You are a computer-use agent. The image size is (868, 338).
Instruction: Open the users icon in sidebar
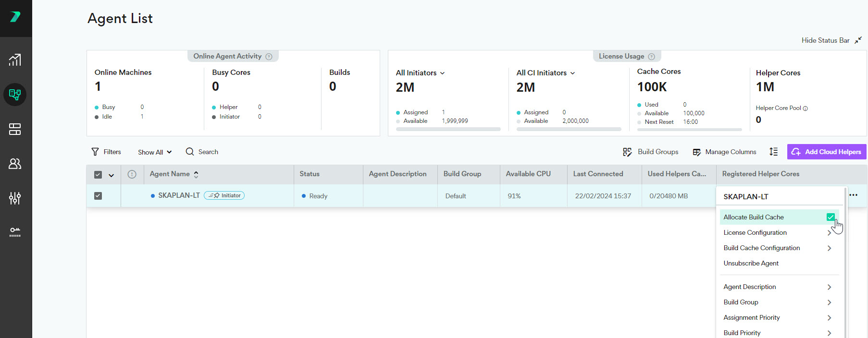(x=15, y=164)
